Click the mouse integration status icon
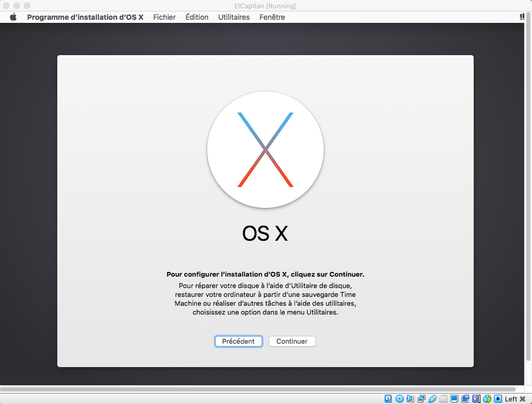The image size is (532, 404). (x=487, y=399)
